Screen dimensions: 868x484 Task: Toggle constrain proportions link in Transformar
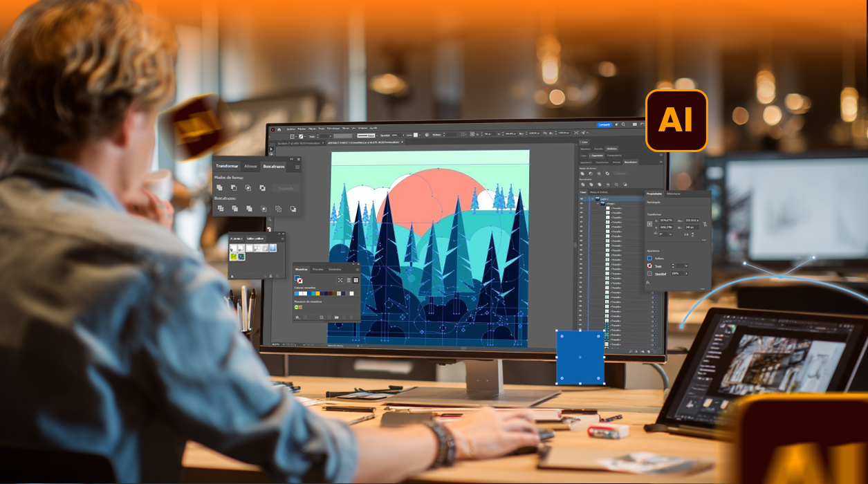tap(705, 224)
